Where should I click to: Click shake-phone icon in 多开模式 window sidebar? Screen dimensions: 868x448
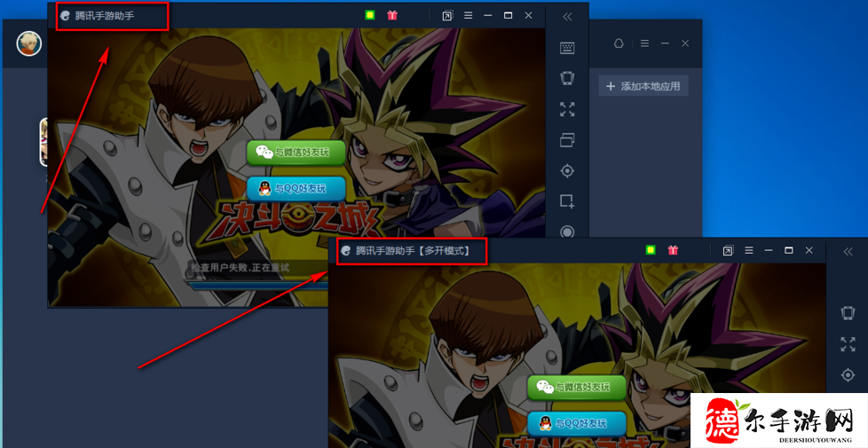pos(848,313)
